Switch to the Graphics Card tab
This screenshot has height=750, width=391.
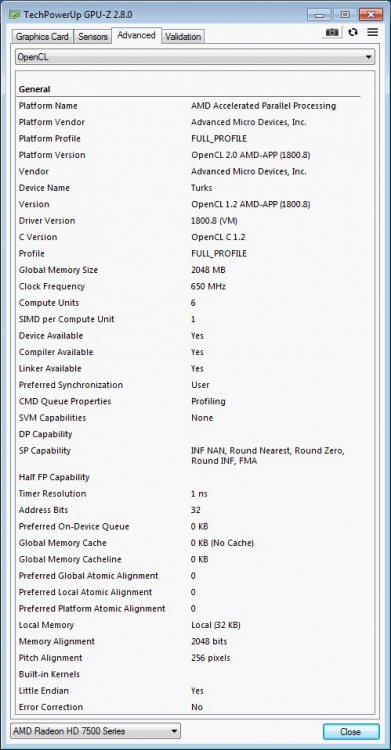pos(42,36)
